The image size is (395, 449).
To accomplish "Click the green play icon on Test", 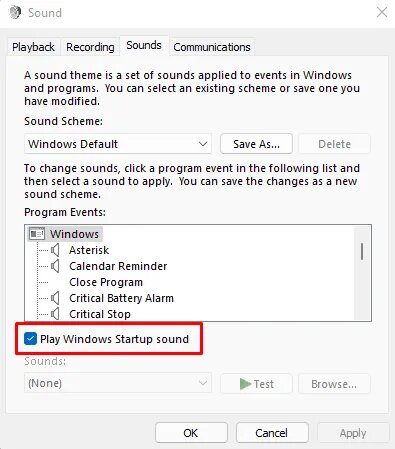I will pyautogui.click(x=245, y=384).
